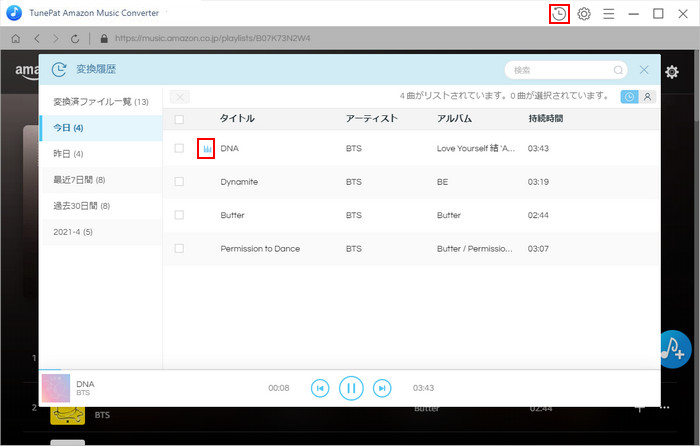This screenshot has height=446, width=700.
Task: Click the search magnifier in history panel
Action: (618, 70)
